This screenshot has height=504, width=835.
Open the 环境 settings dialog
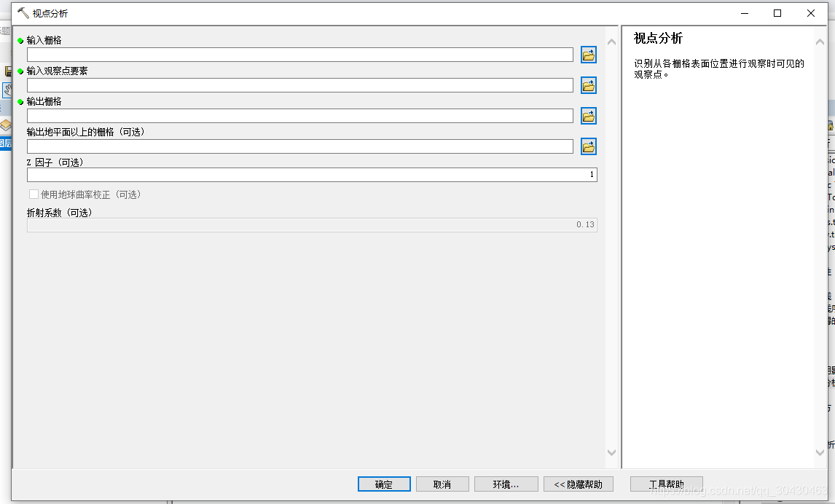[x=507, y=484]
